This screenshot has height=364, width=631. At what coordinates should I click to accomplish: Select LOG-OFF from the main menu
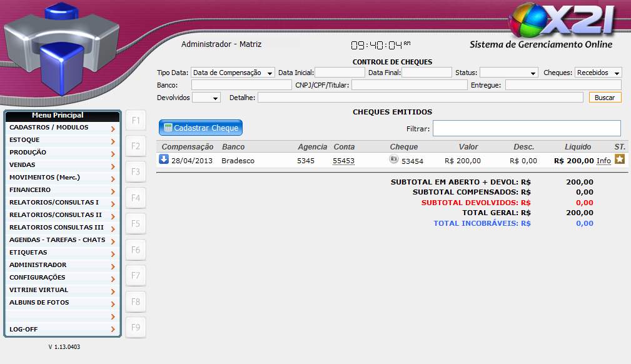[62, 329]
